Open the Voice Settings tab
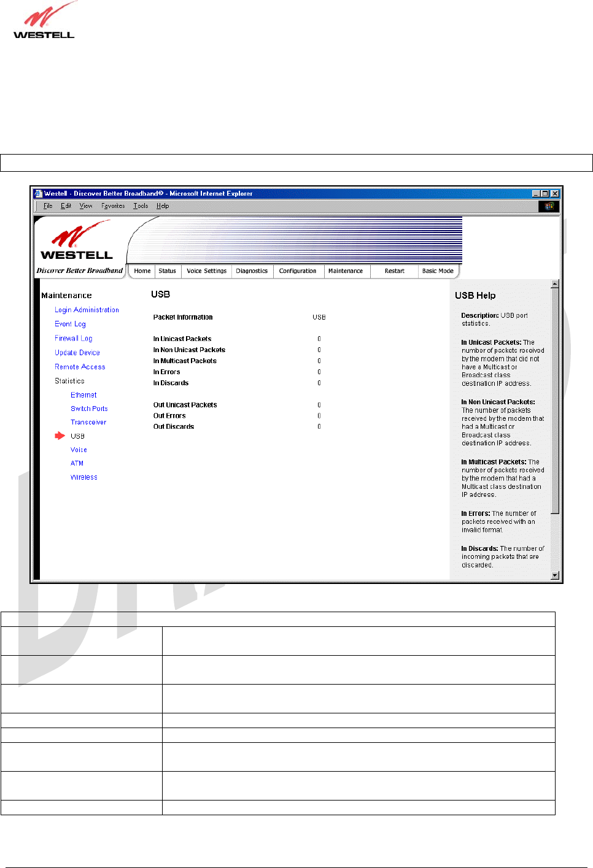Viewport: 593px width, 868px height. point(206,271)
